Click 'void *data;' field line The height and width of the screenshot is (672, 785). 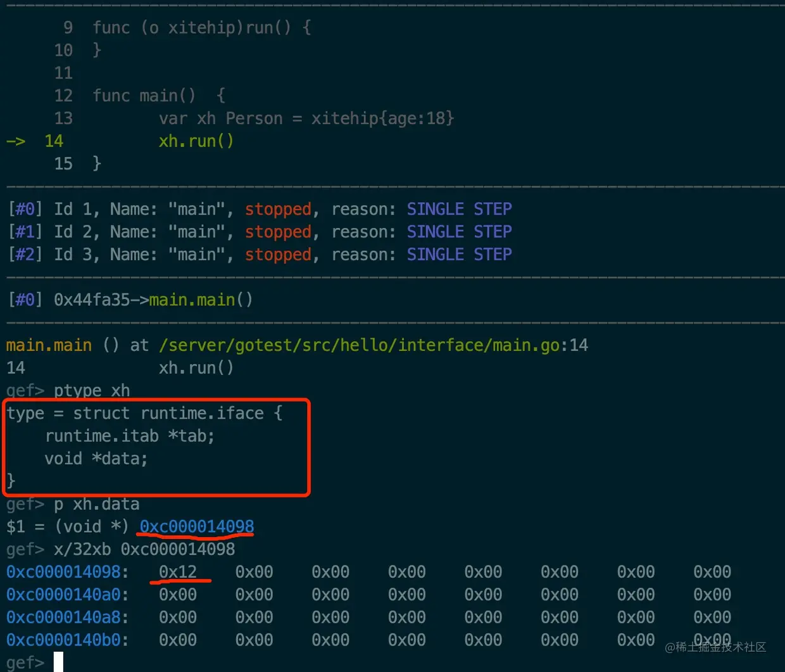pos(96,459)
